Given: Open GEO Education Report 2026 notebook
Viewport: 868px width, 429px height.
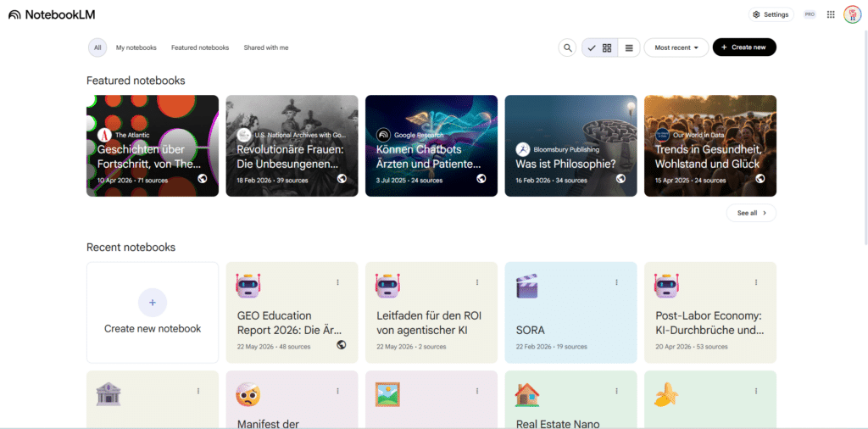Looking at the screenshot, I should [x=292, y=312].
